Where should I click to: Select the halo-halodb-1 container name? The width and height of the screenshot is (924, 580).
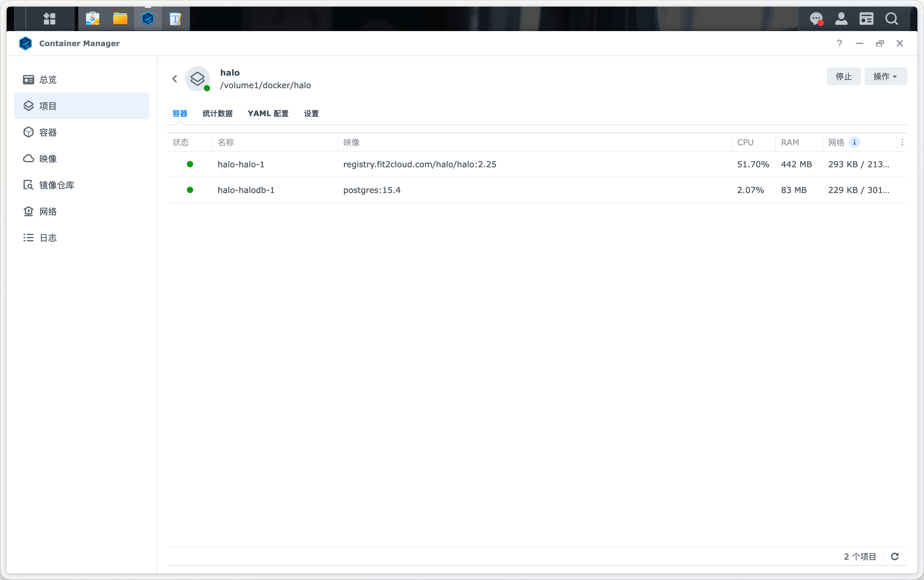point(246,190)
